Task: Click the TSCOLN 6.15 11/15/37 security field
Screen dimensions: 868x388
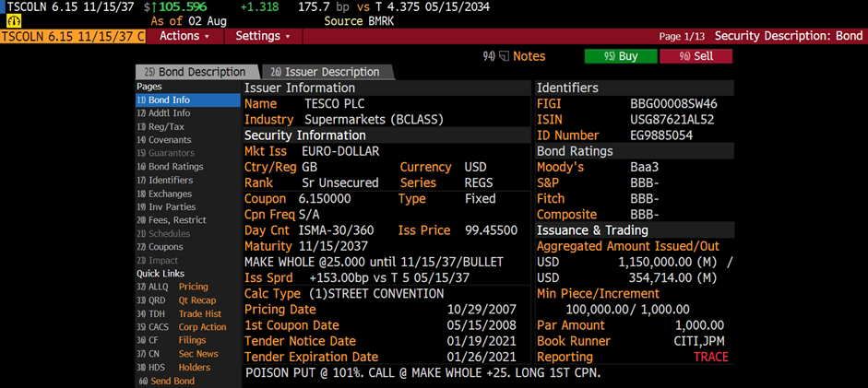Action: [73, 36]
